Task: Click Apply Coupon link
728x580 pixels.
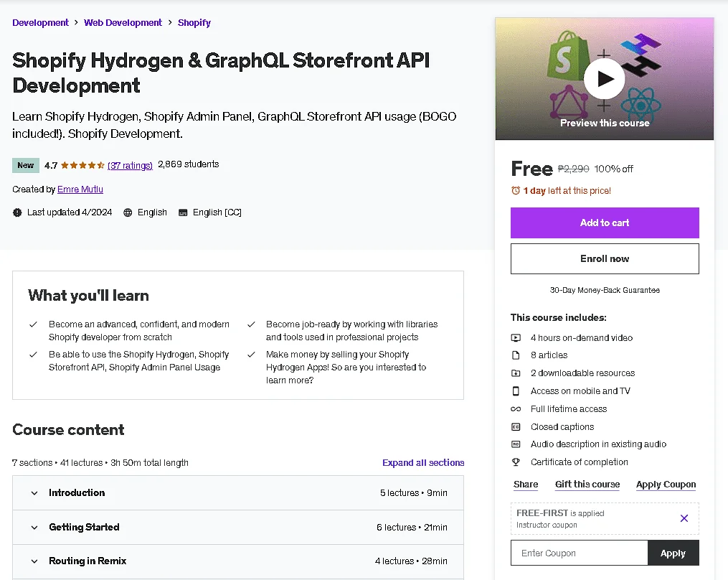Action: [666, 485]
